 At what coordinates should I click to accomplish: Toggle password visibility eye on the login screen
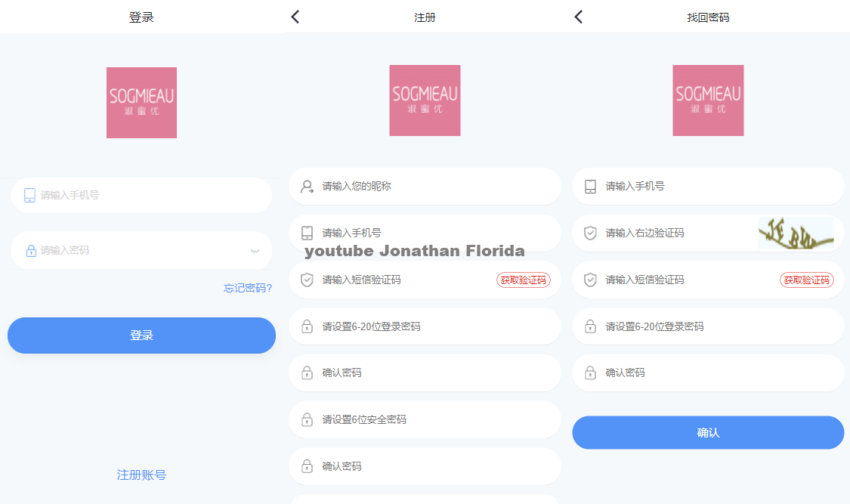(x=255, y=250)
